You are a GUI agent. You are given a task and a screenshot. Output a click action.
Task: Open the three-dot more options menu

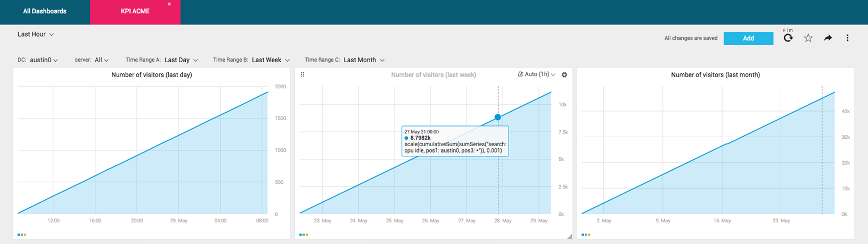(847, 38)
